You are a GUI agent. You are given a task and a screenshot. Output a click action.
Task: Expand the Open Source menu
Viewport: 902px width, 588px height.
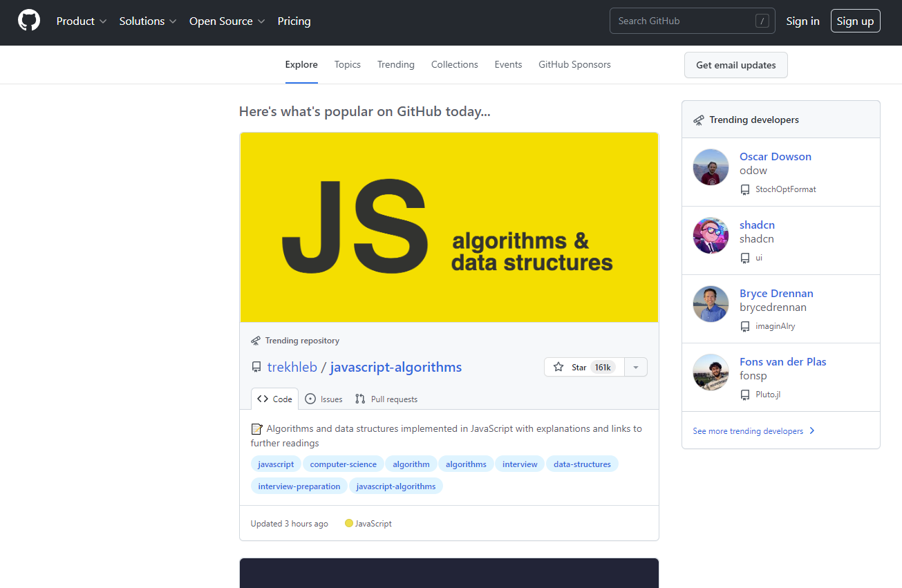pyautogui.click(x=227, y=21)
